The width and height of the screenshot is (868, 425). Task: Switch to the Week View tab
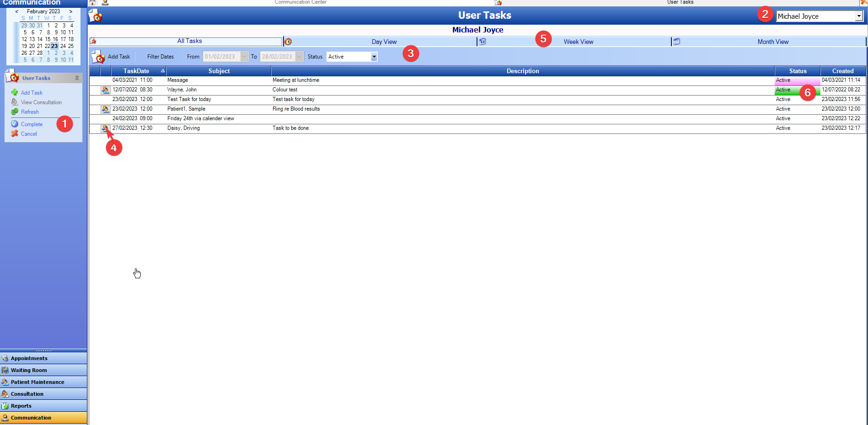(578, 42)
